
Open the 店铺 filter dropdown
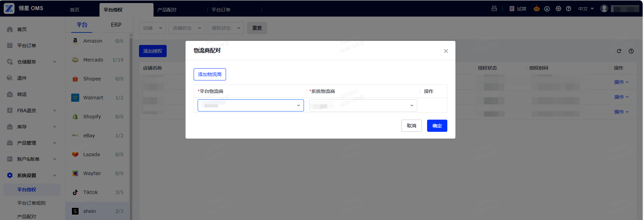(152, 28)
